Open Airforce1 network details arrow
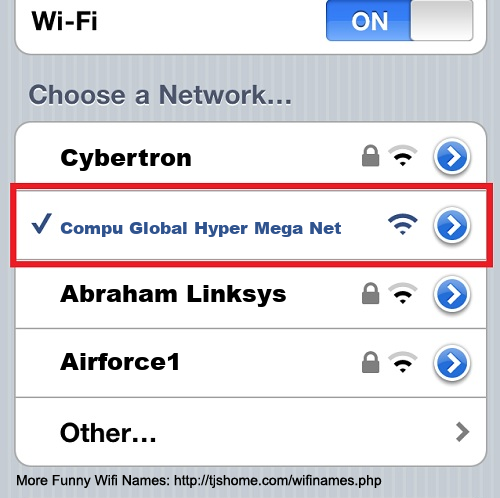The image size is (500, 498). point(452,363)
